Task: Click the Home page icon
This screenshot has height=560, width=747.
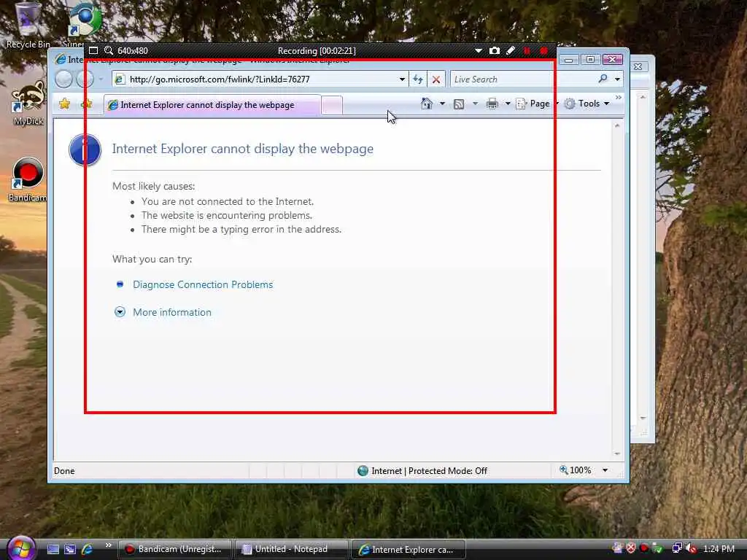Action: (426, 104)
